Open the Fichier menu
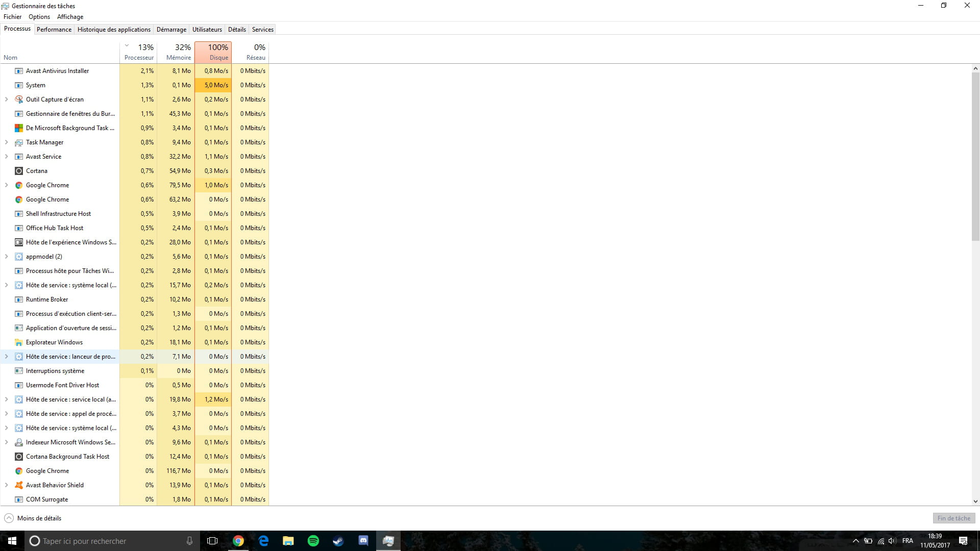This screenshot has width=980, height=551. click(x=12, y=17)
